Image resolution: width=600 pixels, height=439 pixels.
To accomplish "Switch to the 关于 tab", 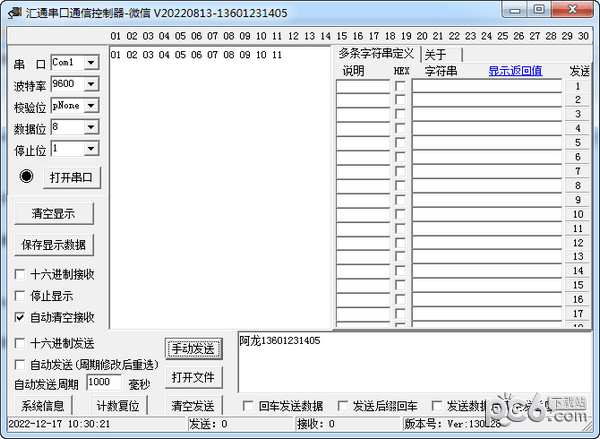I will tap(442, 55).
